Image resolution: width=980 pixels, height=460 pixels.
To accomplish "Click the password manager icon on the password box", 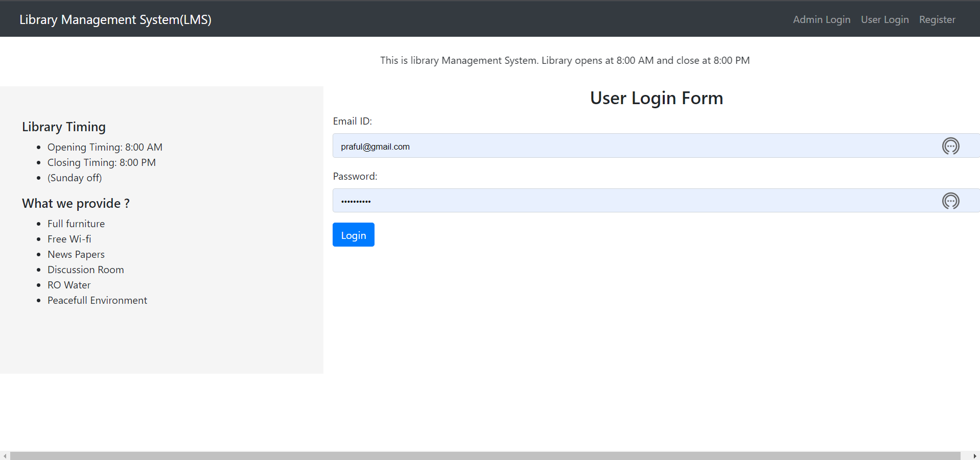I will click(950, 201).
